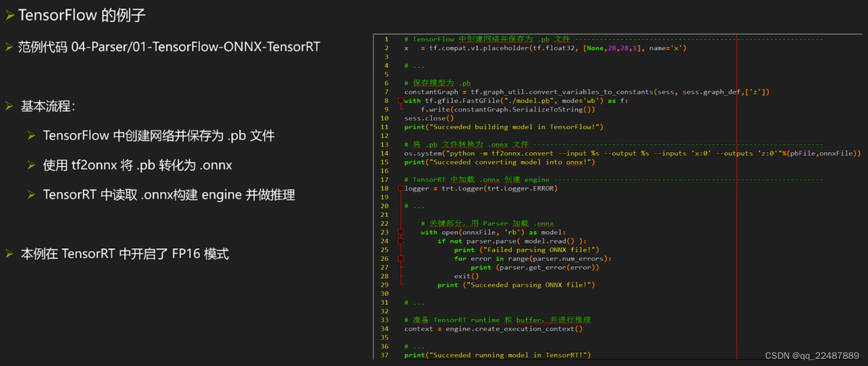Click the print 'Succeeded running model in TensorRT!'

[497, 355]
